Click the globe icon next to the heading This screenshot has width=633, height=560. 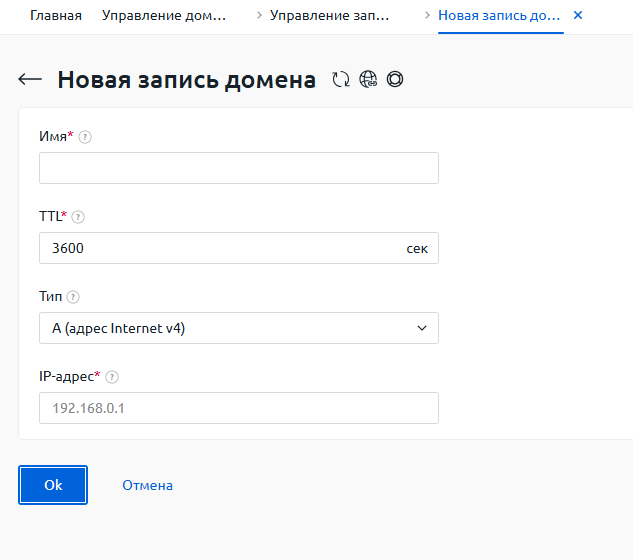(x=368, y=80)
